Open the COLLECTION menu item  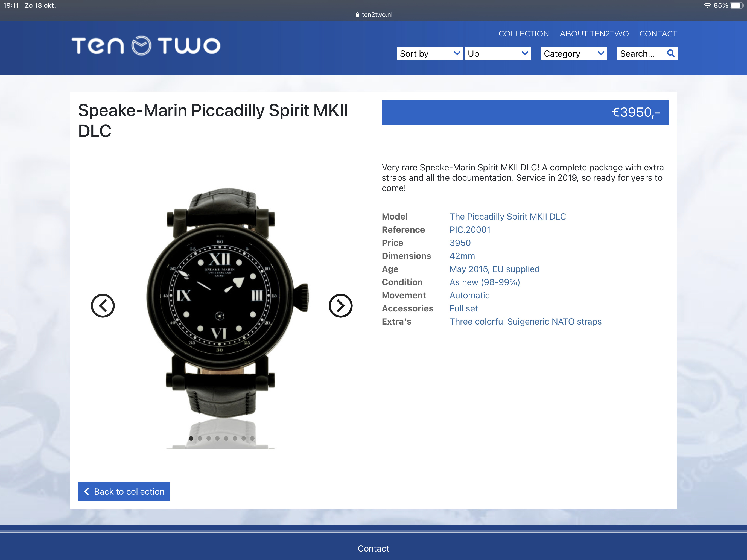[523, 34]
